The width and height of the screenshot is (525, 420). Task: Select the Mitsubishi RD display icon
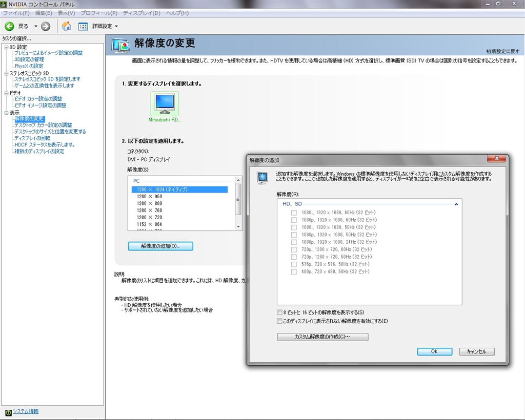tap(165, 103)
